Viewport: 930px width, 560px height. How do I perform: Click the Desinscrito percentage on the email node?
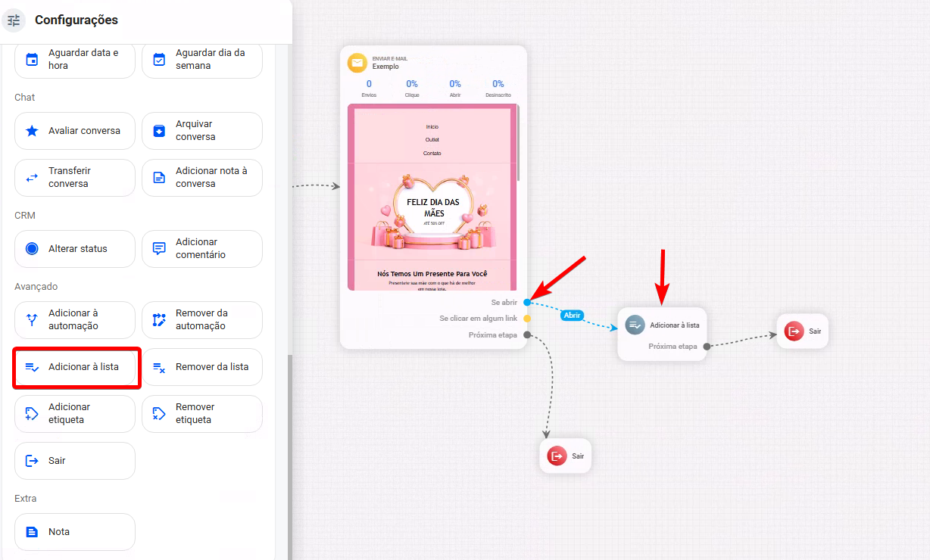pos(498,84)
